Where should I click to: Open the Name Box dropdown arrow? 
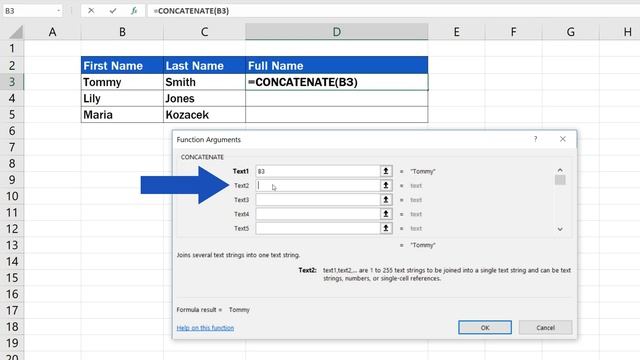[x=59, y=11]
